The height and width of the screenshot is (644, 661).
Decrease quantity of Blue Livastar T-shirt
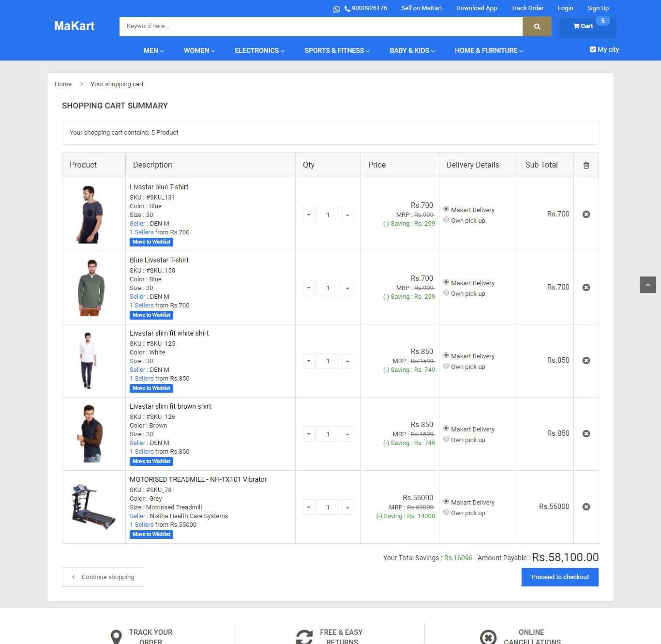(x=309, y=288)
